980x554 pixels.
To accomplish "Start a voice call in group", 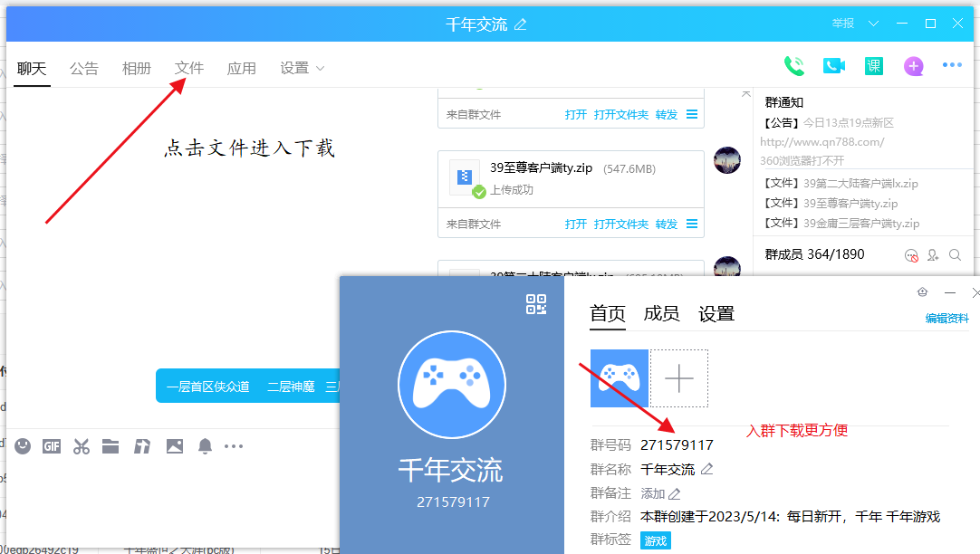I will pyautogui.click(x=794, y=66).
